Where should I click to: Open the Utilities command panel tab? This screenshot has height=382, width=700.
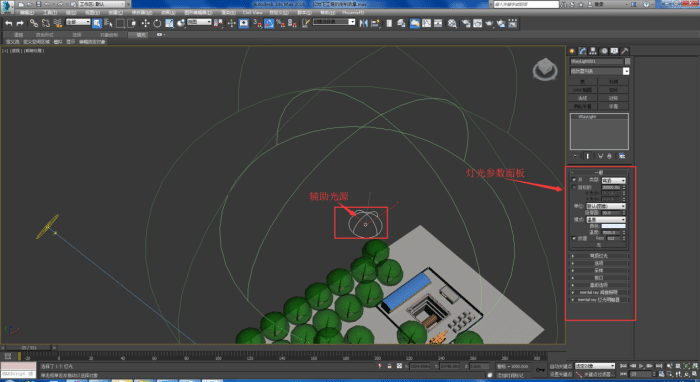[x=625, y=51]
